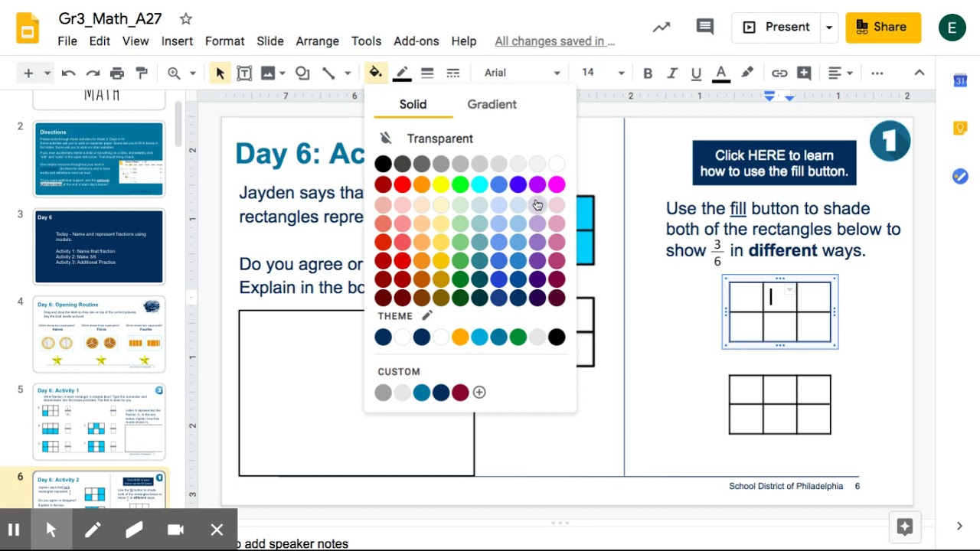Screen dimensions: 980x551
Task: Select the highlighter color icon
Action: (x=747, y=73)
